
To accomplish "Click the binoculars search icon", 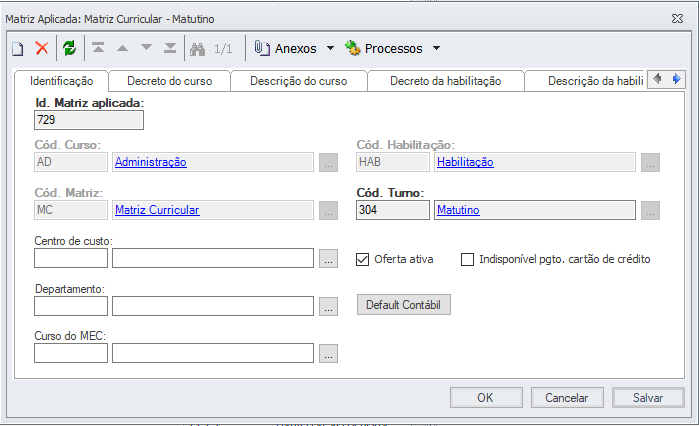I will coord(198,48).
